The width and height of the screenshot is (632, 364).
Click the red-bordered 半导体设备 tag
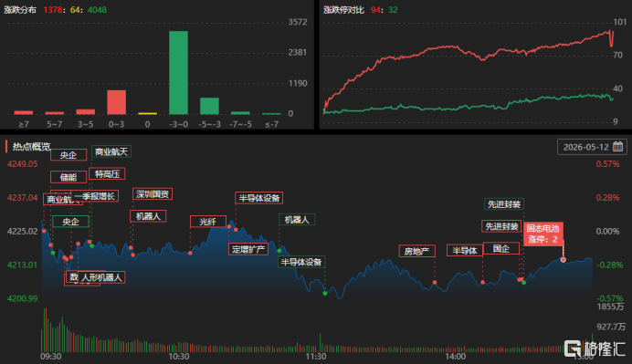258,198
